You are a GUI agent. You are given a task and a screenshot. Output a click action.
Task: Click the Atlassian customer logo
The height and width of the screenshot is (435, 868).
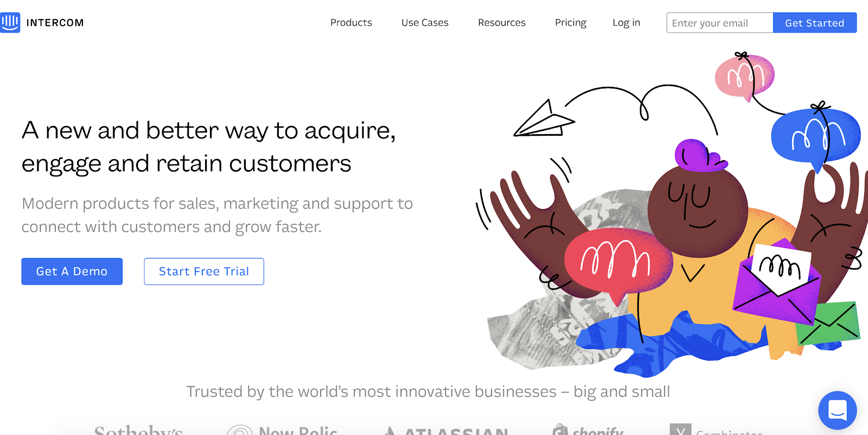coord(446,430)
